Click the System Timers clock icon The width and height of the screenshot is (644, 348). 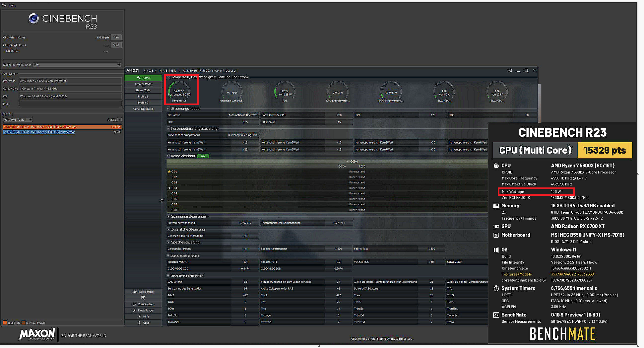(496, 288)
